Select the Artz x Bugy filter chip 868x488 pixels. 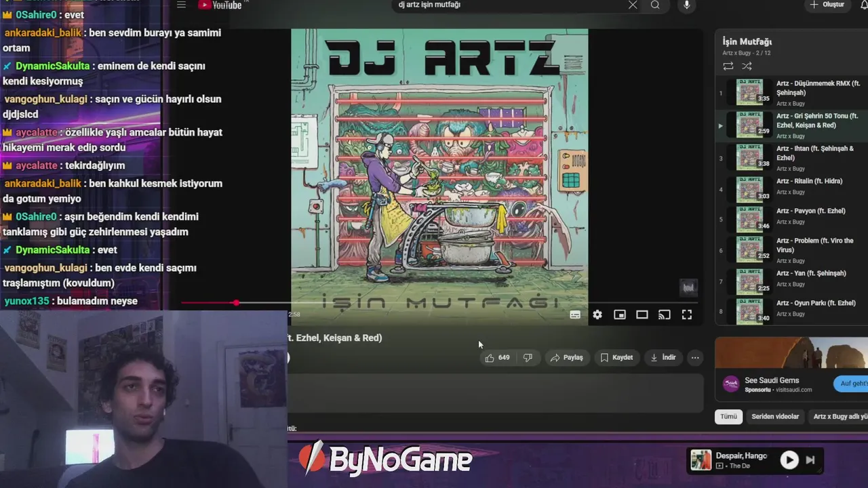(x=838, y=416)
